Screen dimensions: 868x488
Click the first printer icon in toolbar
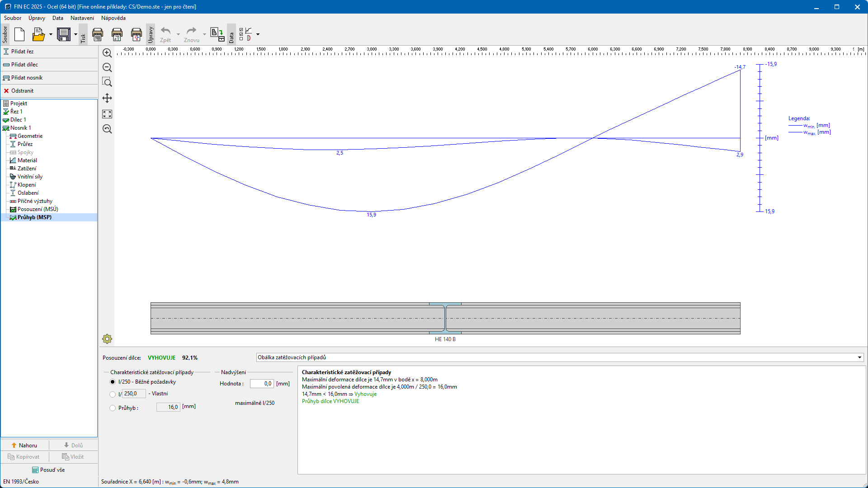(x=98, y=34)
